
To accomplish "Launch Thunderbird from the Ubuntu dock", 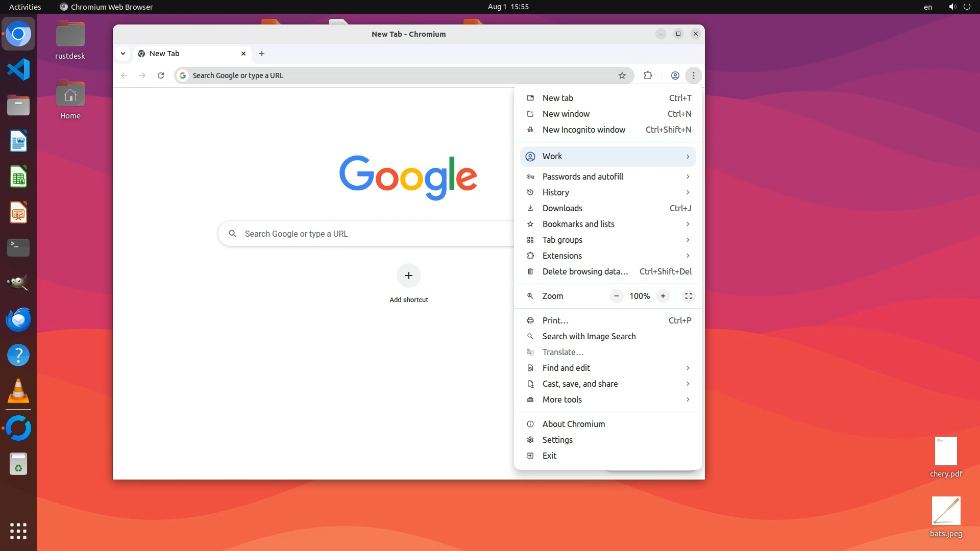I will pyautogui.click(x=18, y=320).
